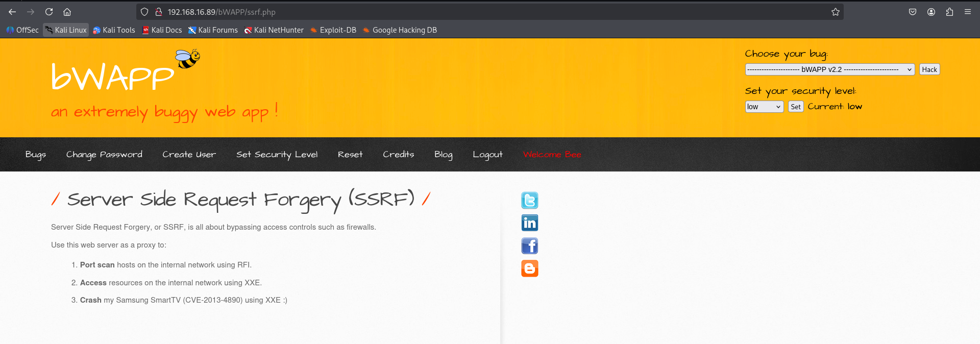Click the shield tracking protection icon
This screenshot has width=980, height=344.
[x=144, y=12]
